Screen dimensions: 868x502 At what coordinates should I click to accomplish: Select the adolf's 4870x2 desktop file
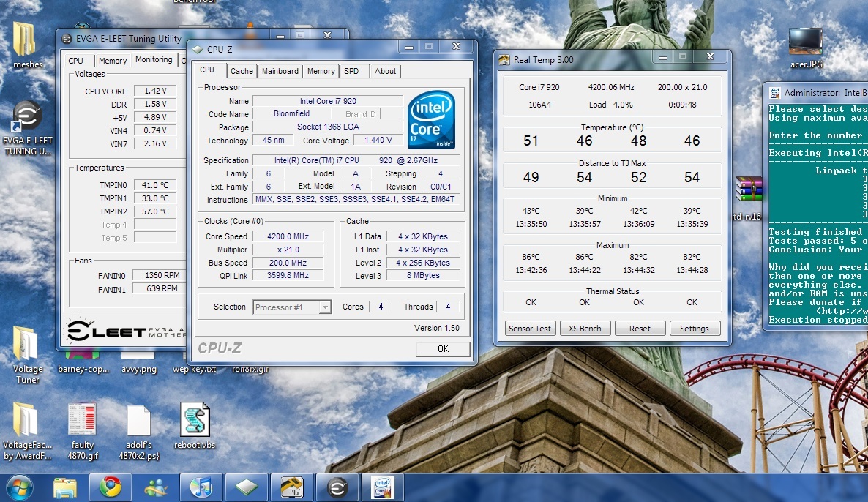138,432
